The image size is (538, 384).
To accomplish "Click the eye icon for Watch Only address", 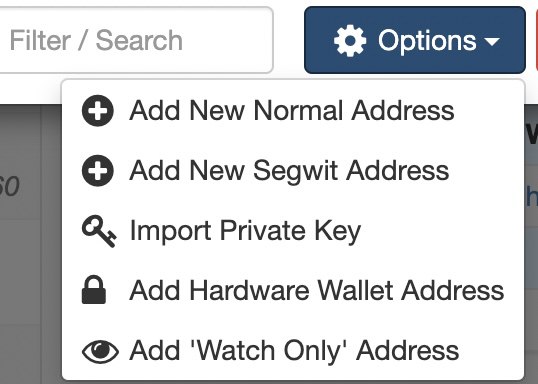I will tap(100, 351).
